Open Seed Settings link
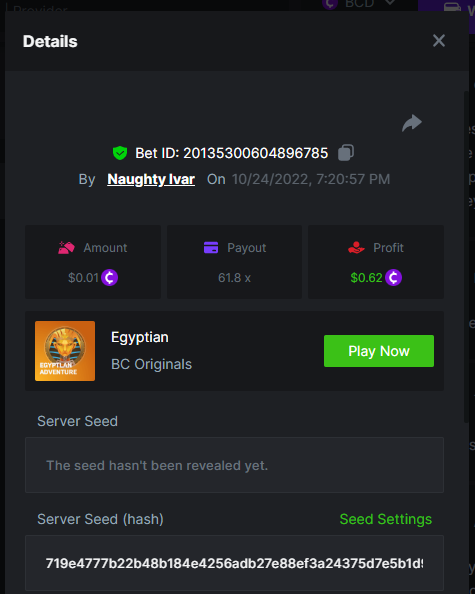Image resolution: width=475 pixels, height=594 pixels. click(386, 519)
